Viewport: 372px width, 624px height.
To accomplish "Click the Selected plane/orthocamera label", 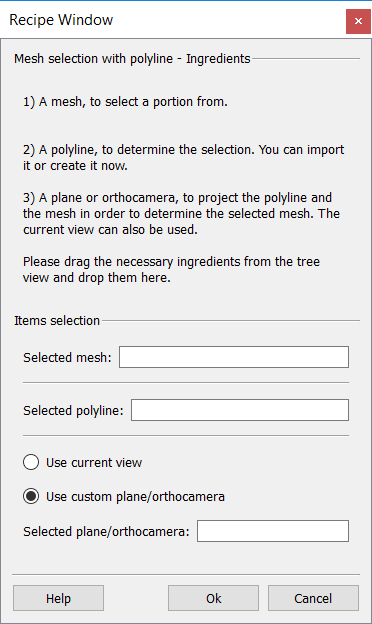I will point(106,531).
